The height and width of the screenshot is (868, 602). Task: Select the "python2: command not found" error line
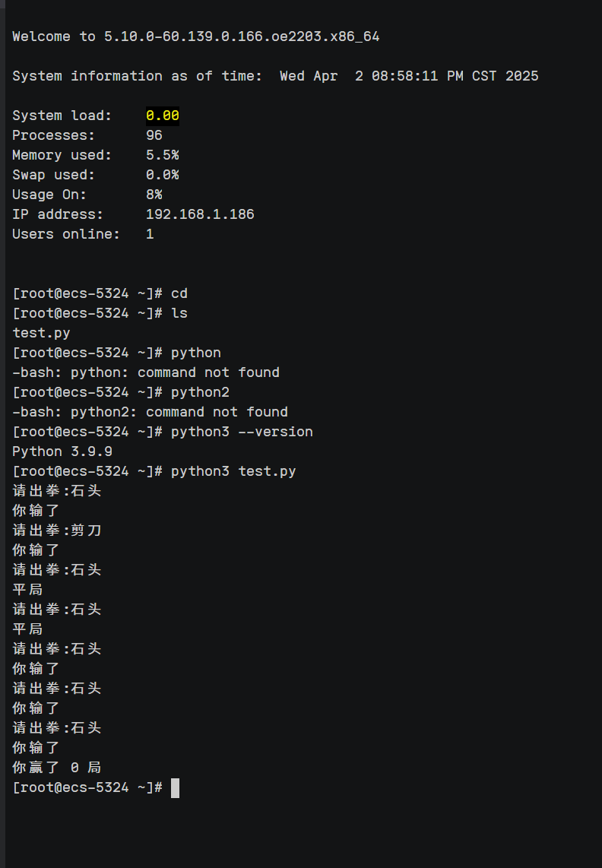click(150, 412)
